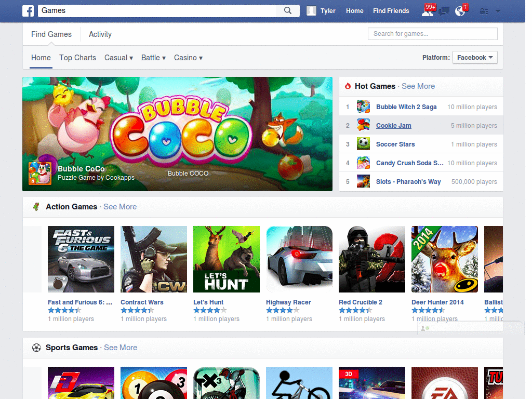Open the Bubble Witch 2 Saga link
This screenshot has height=399, width=532.
click(406, 107)
